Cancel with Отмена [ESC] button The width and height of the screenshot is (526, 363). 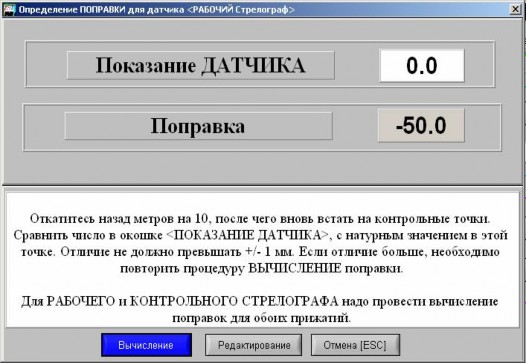[355, 345]
